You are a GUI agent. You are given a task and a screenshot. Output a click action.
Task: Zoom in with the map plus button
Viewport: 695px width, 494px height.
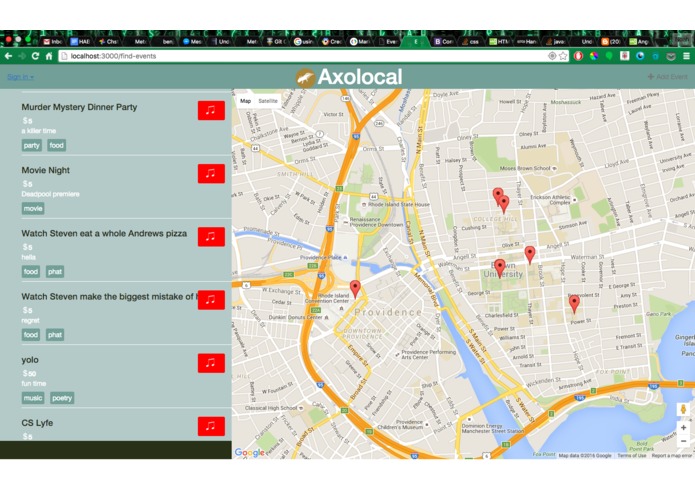point(683,428)
